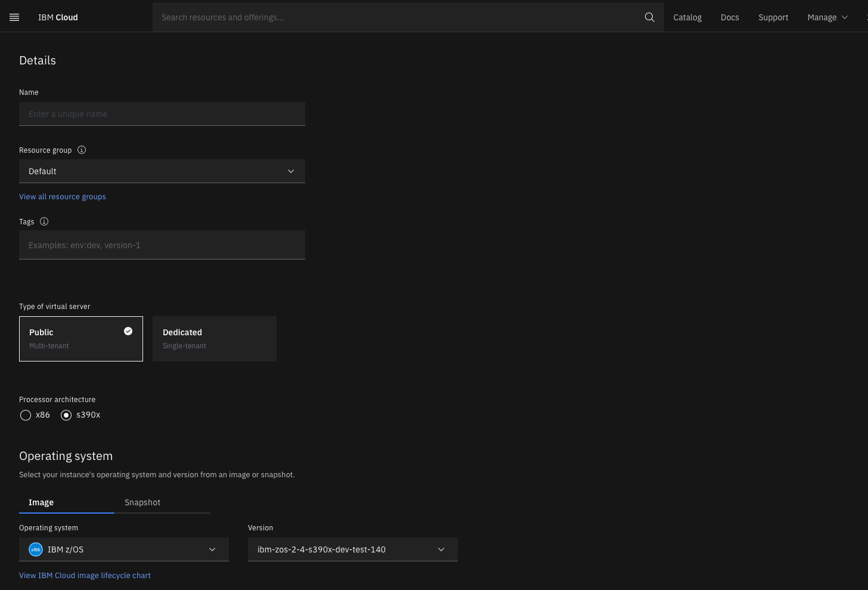Open View IBM Cloud image lifecycle chart
This screenshot has width=868, height=590.
pyautogui.click(x=85, y=576)
